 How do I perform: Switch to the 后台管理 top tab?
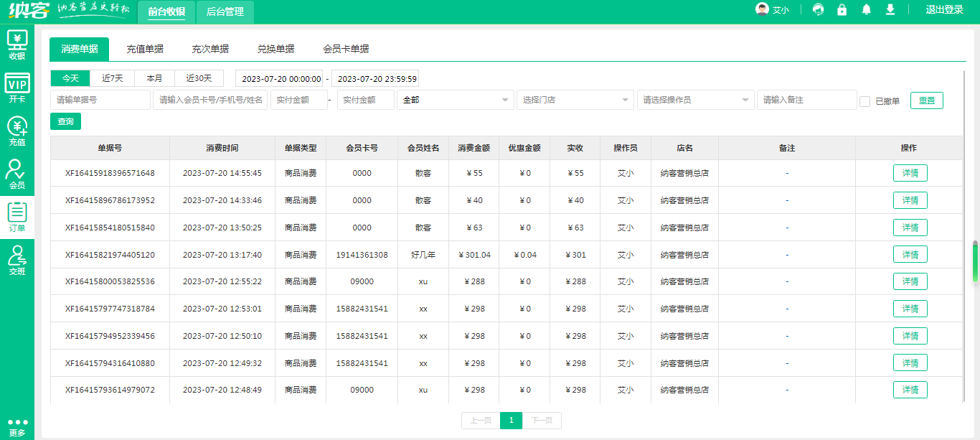coord(225,11)
